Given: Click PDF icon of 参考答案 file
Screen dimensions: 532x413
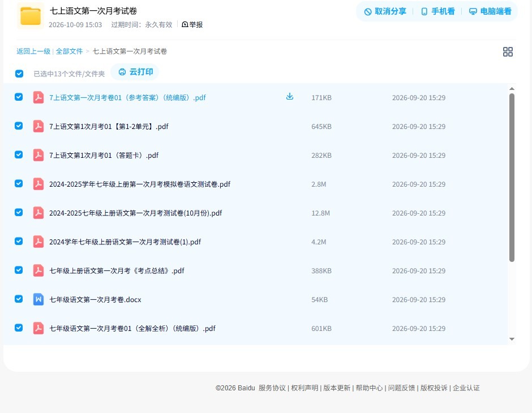Looking at the screenshot, I should 38,97.
